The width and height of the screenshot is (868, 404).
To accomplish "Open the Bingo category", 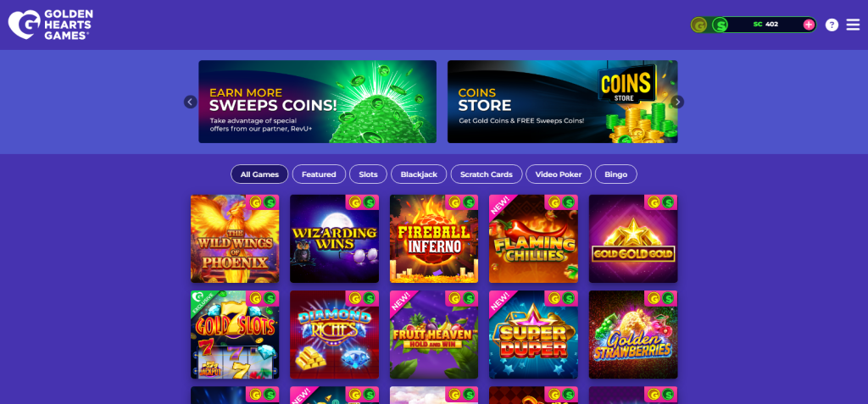I will coord(616,174).
